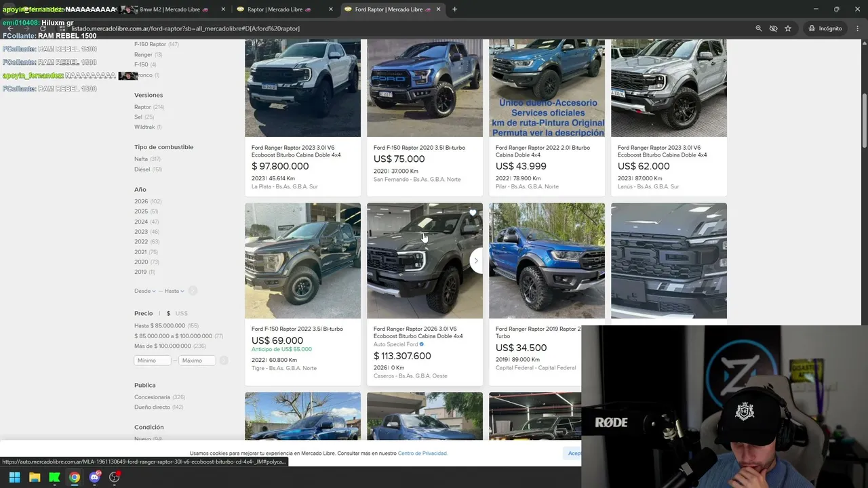Viewport: 868px width, 488px height.
Task: Filter by year 2023
Action: pos(141,232)
